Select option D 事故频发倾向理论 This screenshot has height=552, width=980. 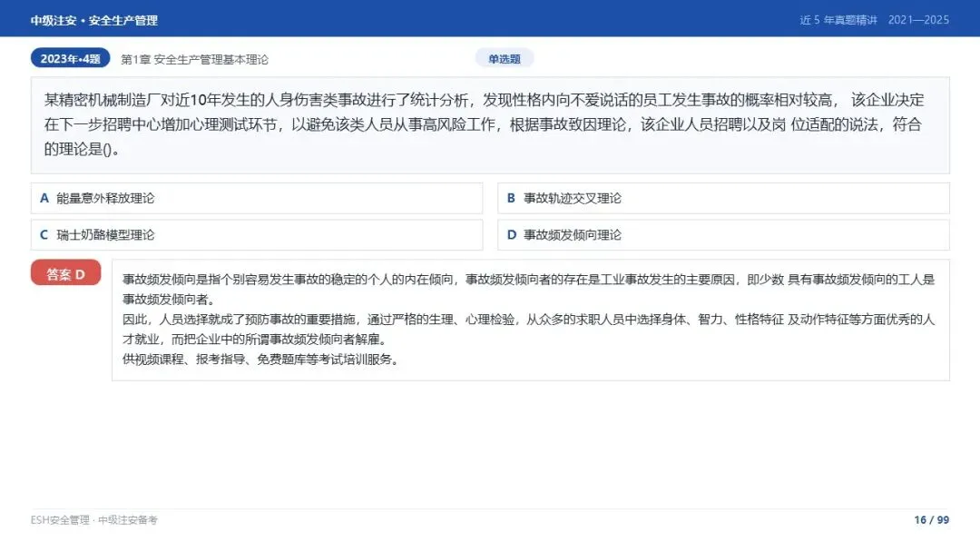point(723,235)
